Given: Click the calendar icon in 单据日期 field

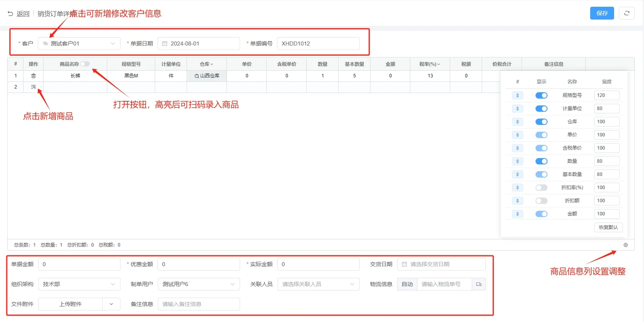Looking at the screenshot, I should (165, 43).
